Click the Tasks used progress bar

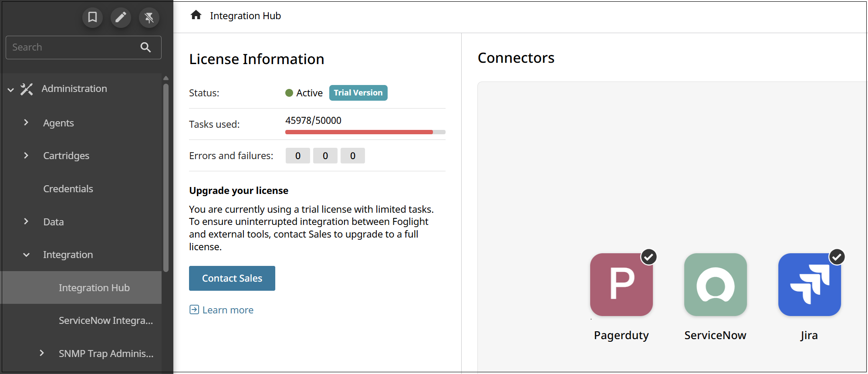(365, 132)
